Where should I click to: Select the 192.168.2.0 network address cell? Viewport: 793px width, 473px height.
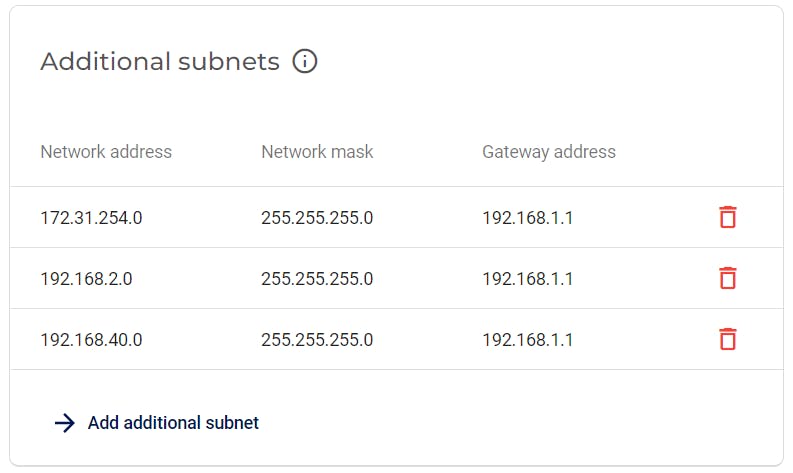[86, 279]
